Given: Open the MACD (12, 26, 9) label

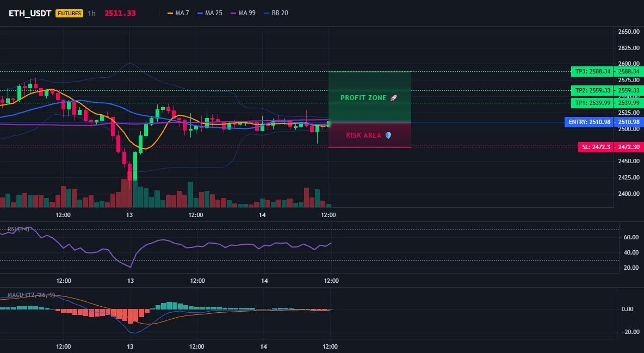Looking at the screenshot, I should [x=31, y=295].
